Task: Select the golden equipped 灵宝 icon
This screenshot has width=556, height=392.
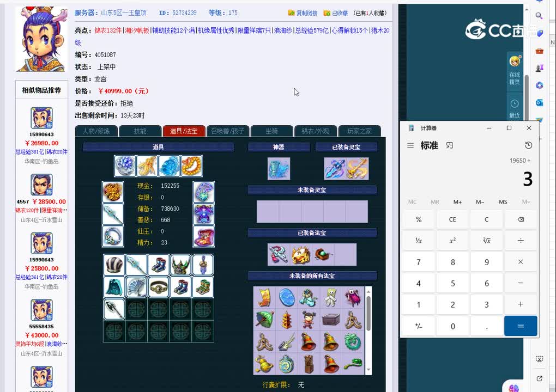Action: click(x=358, y=169)
